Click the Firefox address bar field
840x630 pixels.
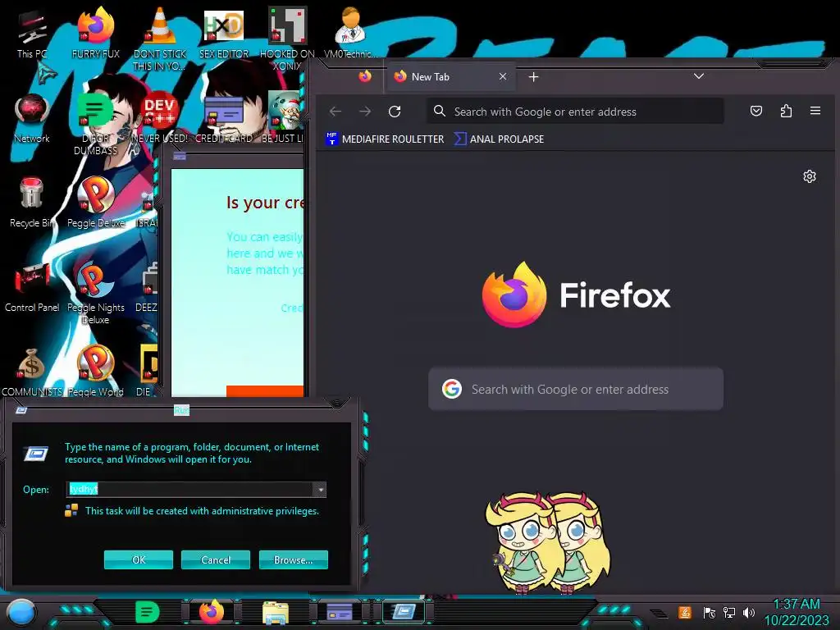(x=575, y=112)
